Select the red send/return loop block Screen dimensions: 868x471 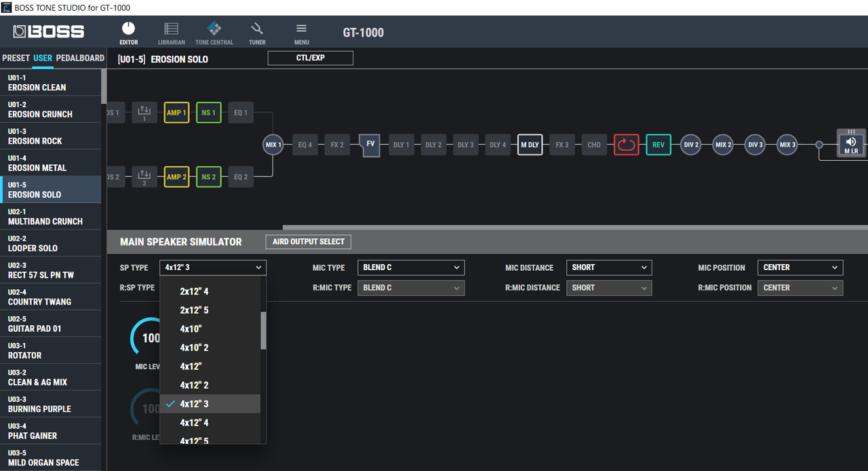[627, 145]
